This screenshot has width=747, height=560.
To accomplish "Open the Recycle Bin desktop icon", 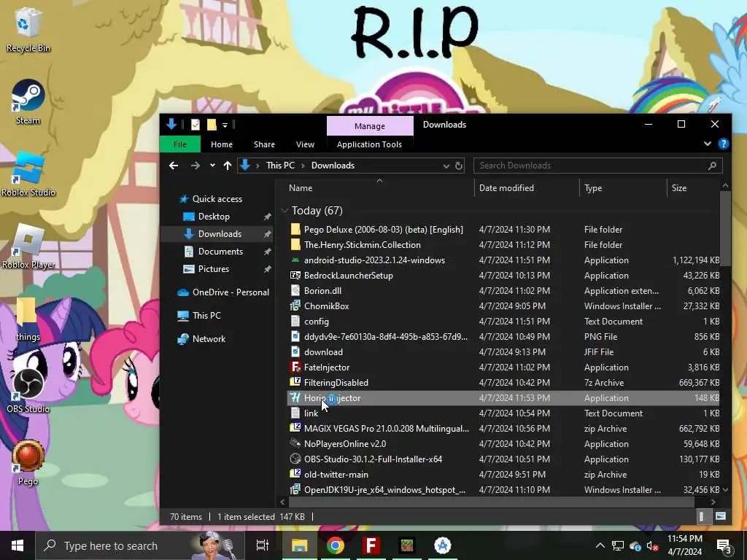I will point(28,29).
